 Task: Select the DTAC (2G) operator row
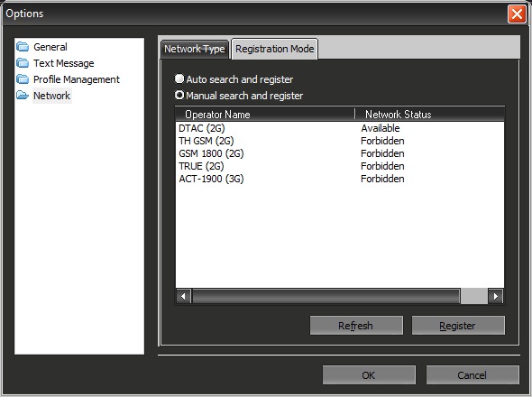pos(340,128)
